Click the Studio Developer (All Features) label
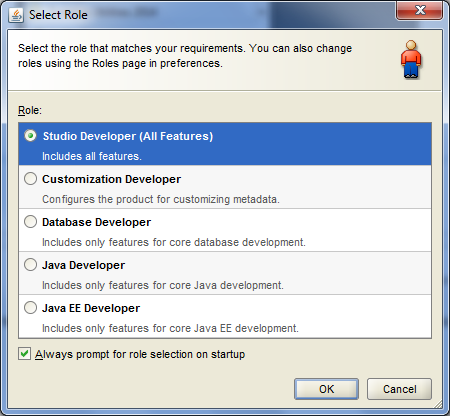The width and height of the screenshot is (450, 416). coord(128,136)
